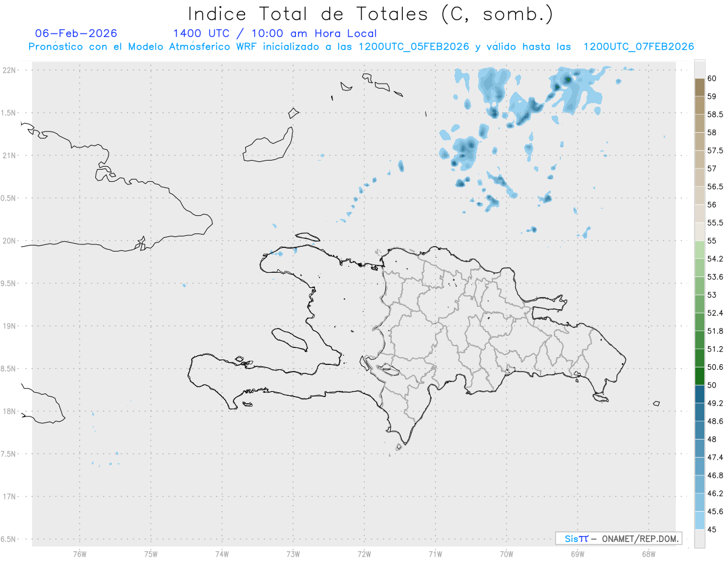The height and width of the screenshot is (562, 728).
Task: Click the colorbar value '45.6'
Action: pyautogui.click(x=715, y=512)
